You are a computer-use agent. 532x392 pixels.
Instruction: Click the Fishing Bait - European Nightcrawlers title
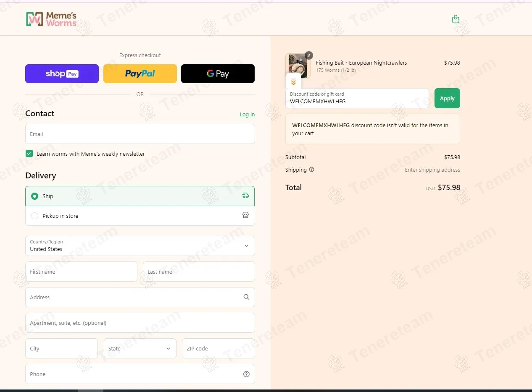361,63
